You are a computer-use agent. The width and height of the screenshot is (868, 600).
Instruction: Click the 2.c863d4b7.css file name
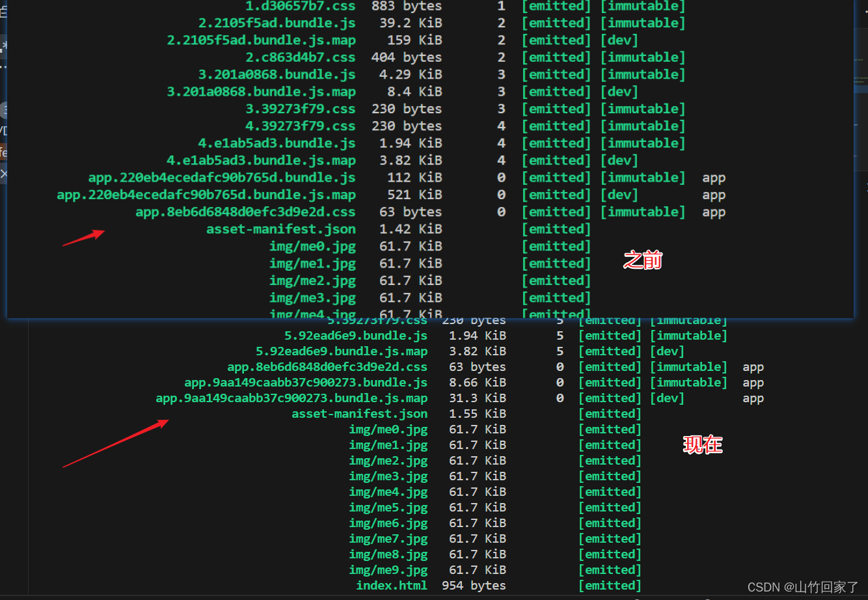[x=301, y=58]
